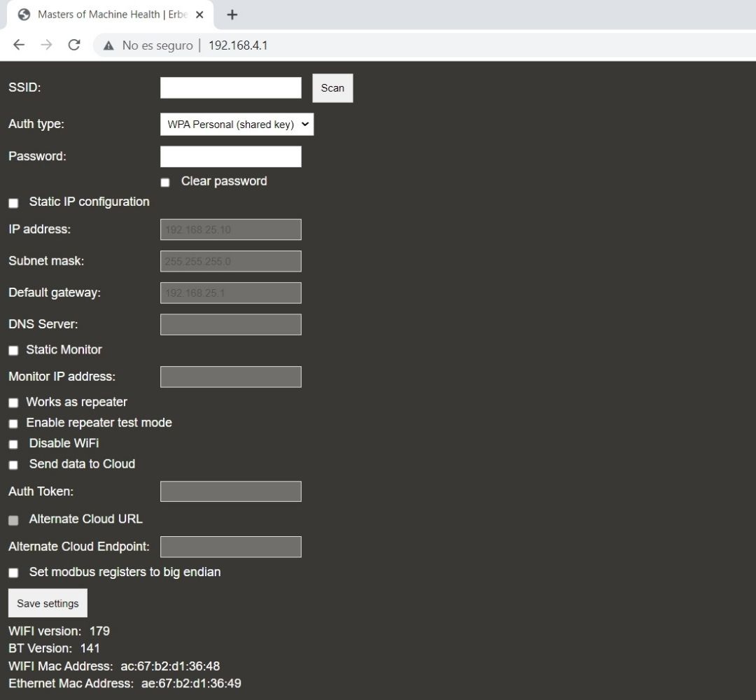Click the browser forward arrow
The width and height of the screenshot is (756, 700).
click(x=46, y=44)
